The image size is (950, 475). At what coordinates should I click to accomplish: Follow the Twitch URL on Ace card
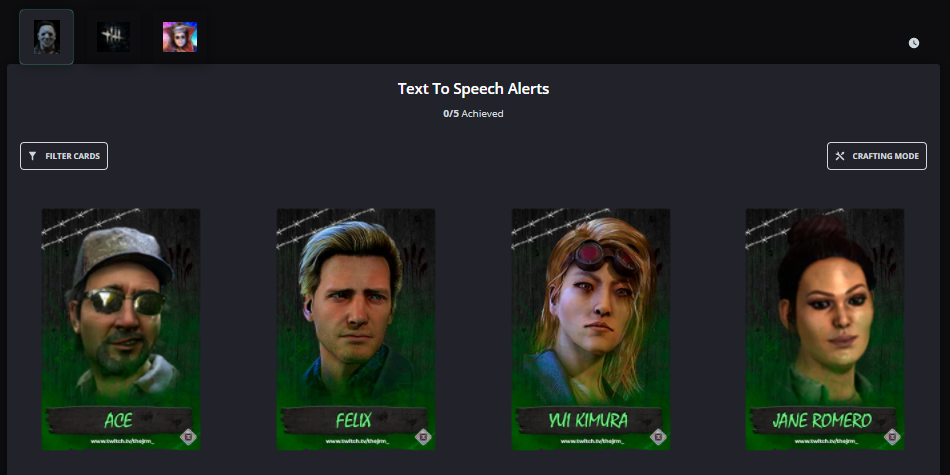click(x=122, y=441)
